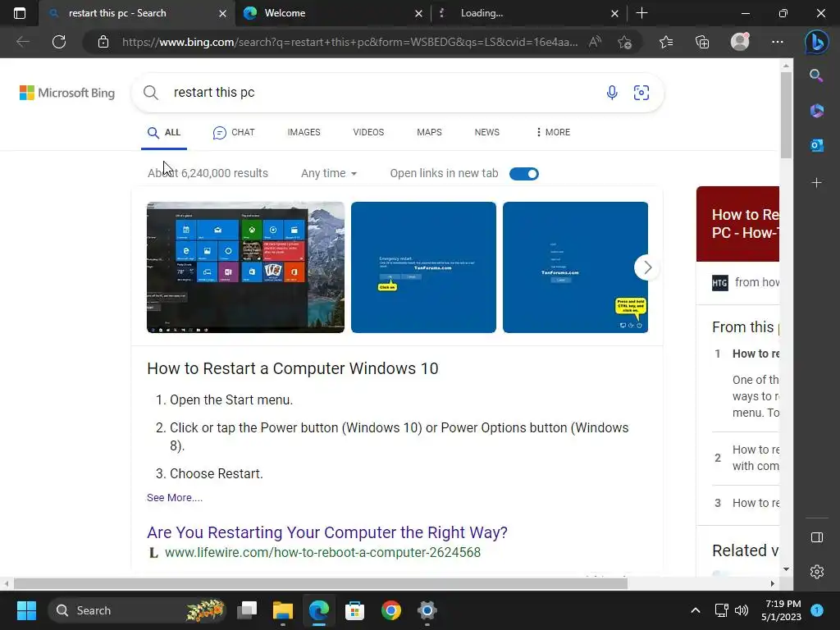This screenshot has width=840, height=630.
Task: Open Edge Settings and more menu
Action: click(x=778, y=42)
